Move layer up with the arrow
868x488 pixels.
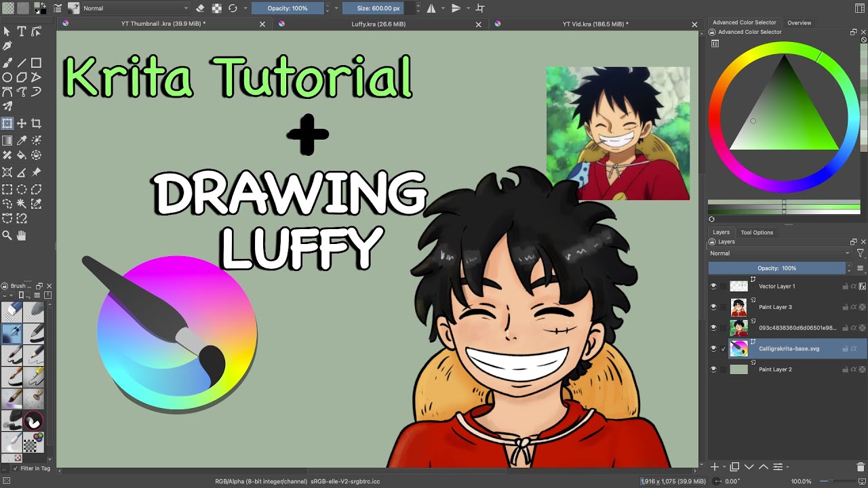click(764, 467)
